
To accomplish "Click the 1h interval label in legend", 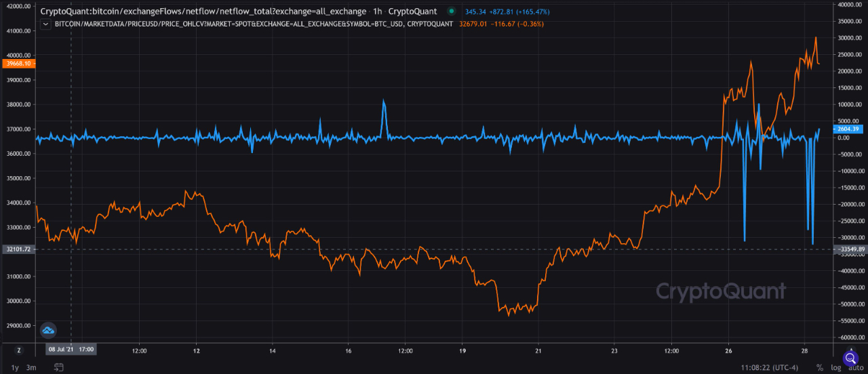I will pyautogui.click(x=377, y=12).
